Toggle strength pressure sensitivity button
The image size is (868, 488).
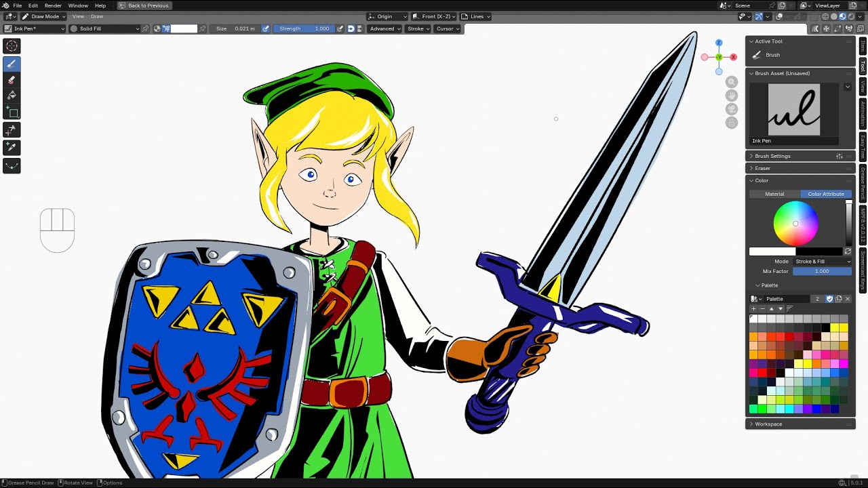(x=340, y=28)
